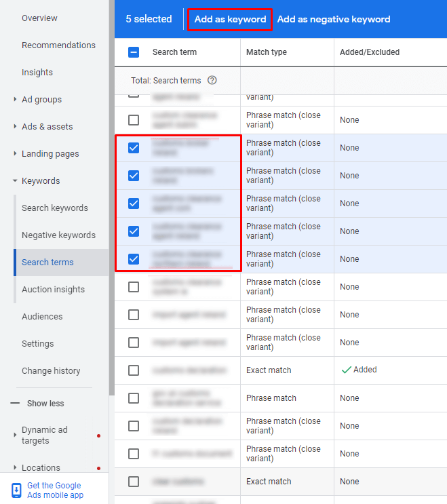Click the 'Added' status text
This screenshot has width=447, height=504.
[365, 370]
